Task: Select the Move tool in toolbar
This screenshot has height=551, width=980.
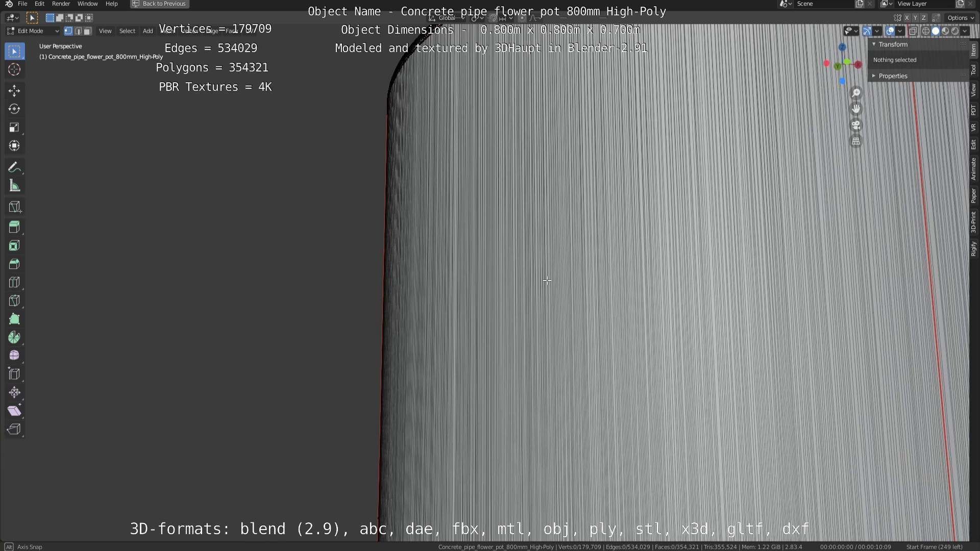Action: coord(14,91)
